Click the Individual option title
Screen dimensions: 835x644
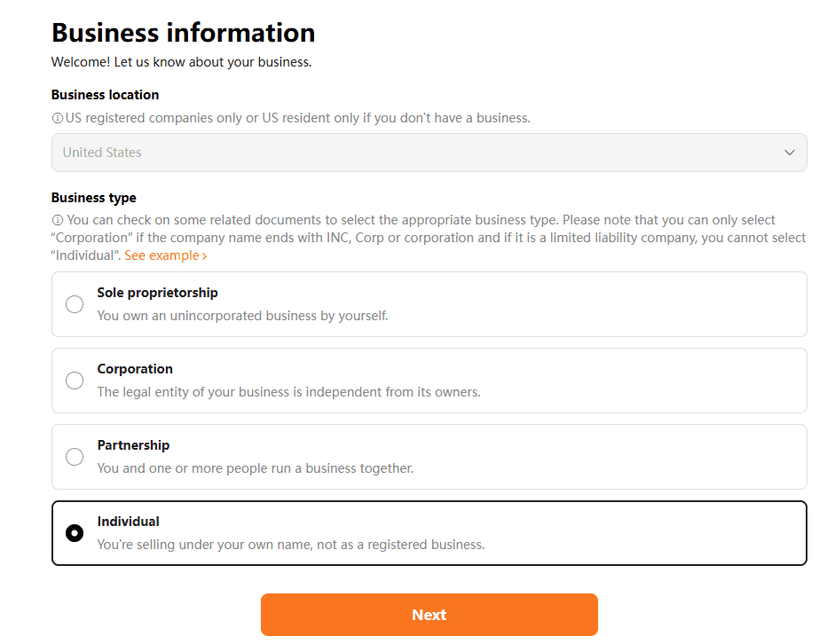tap(129, 522)
